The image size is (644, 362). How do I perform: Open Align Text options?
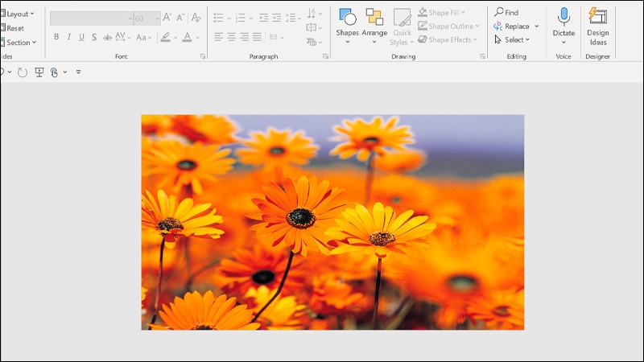314,27
